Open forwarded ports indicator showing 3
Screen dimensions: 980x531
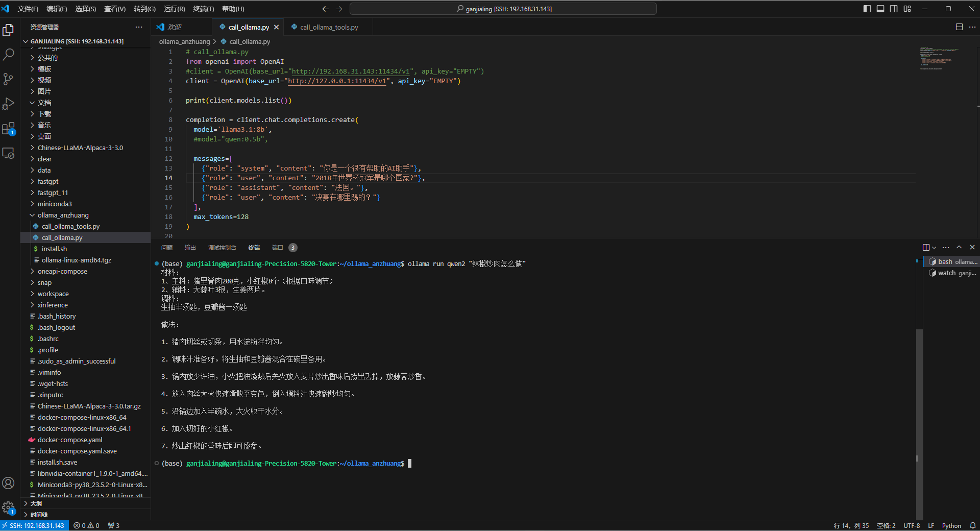[114, 525]
